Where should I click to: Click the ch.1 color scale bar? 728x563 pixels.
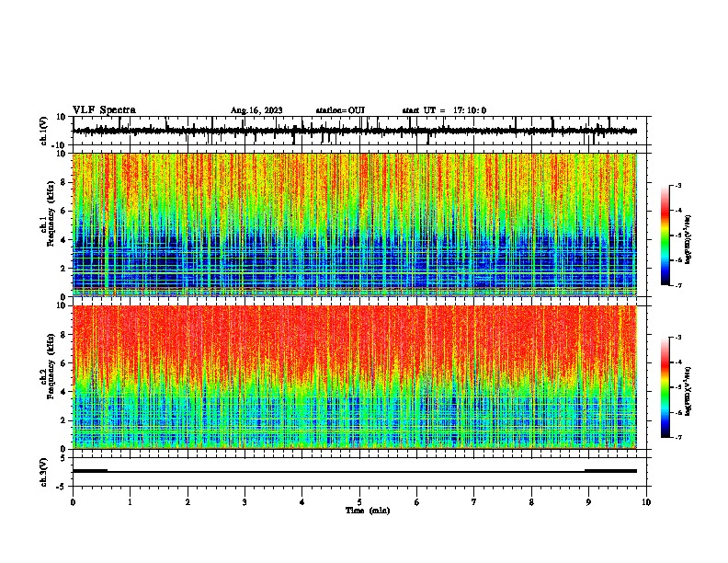pyautogui.click(x=665, y=236)
